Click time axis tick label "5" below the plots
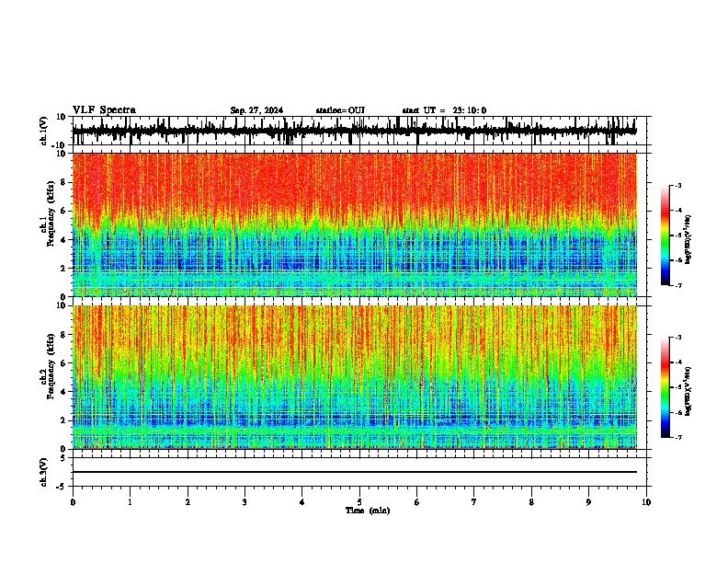Screen dimensions: 728x563 point(359,502)
